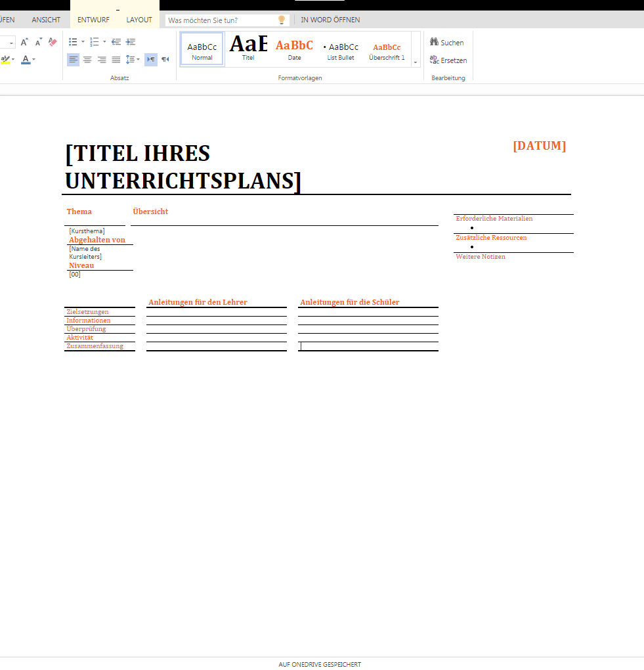
Task: Click 'Anleitungen für den Lehrer' heading
Action: [x=198, y=302]
